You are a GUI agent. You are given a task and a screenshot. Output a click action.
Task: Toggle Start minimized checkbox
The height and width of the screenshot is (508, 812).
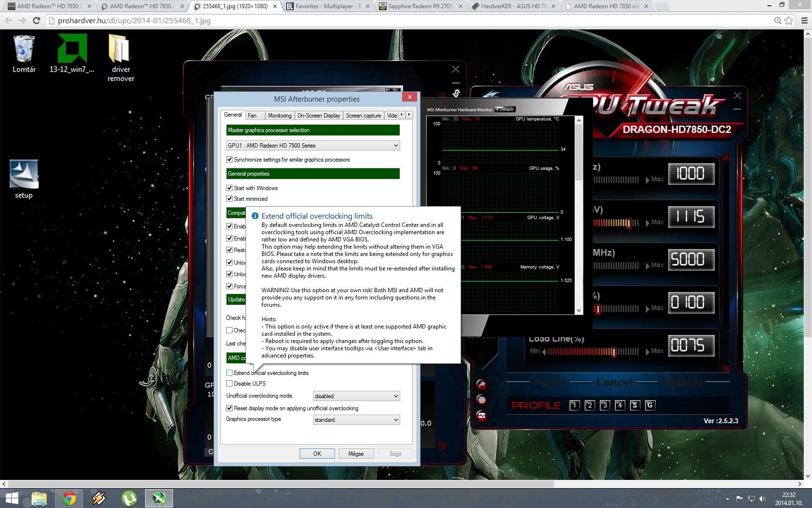tap(230, 199)
